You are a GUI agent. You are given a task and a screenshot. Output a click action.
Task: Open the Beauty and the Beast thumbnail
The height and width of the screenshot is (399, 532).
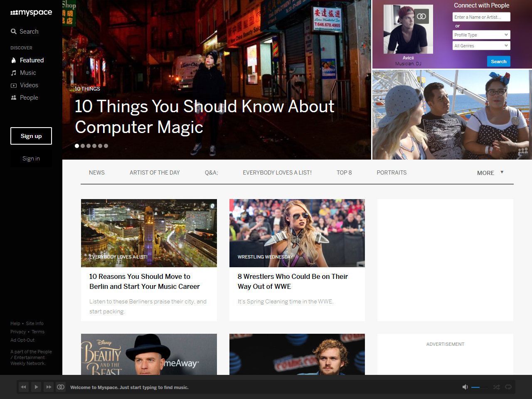pos(149,354)
